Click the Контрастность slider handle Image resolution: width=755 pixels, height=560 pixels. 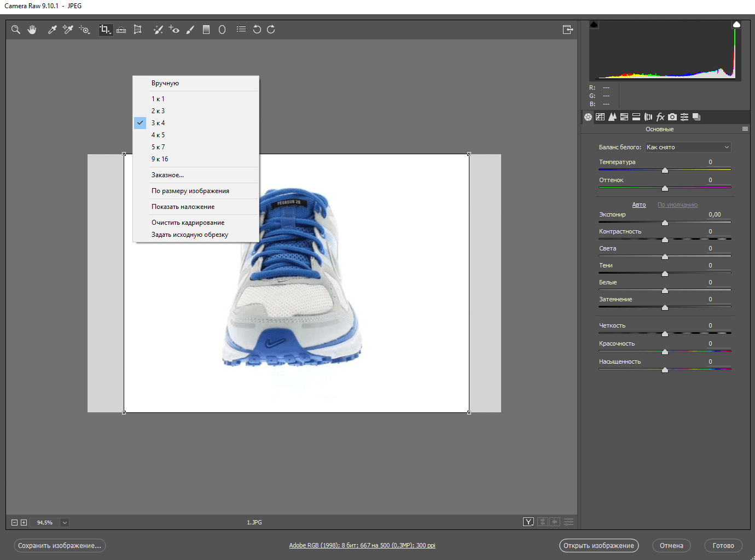(665, 240)
